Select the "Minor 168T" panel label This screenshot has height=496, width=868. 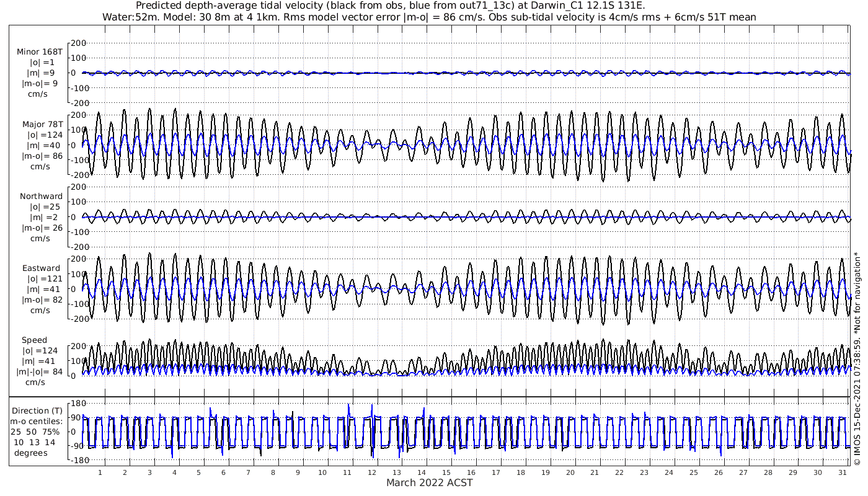[40, 51]
